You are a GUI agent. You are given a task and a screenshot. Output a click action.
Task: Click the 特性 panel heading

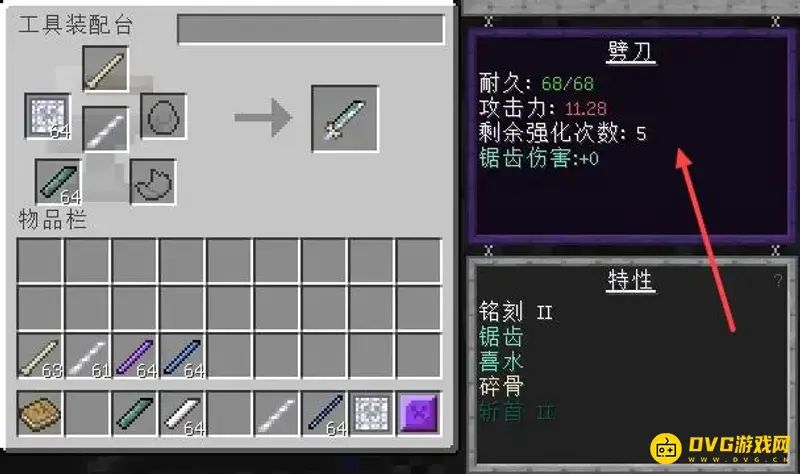[x=630, y=281]
